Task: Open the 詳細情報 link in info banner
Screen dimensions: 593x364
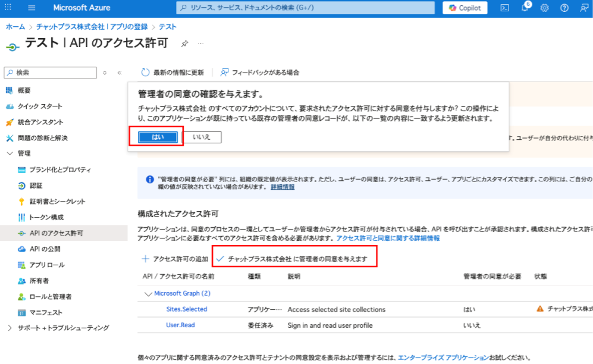Action: 283,187
